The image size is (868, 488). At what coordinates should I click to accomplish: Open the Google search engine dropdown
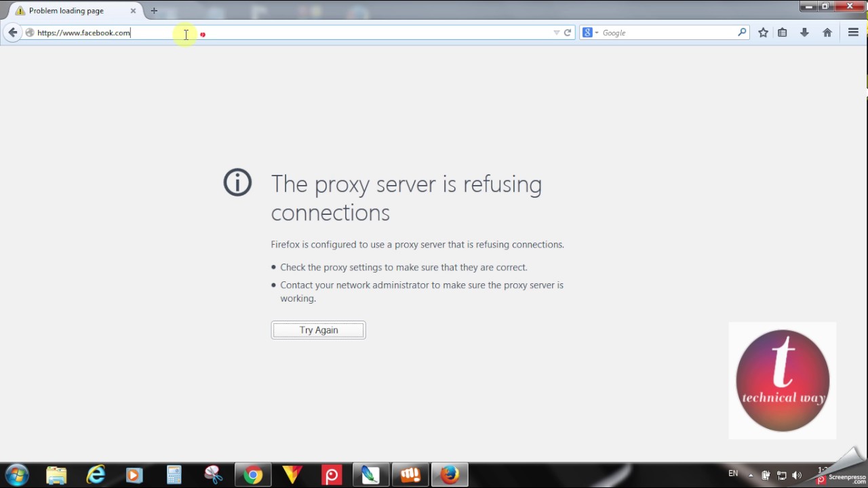pos(590,33)
